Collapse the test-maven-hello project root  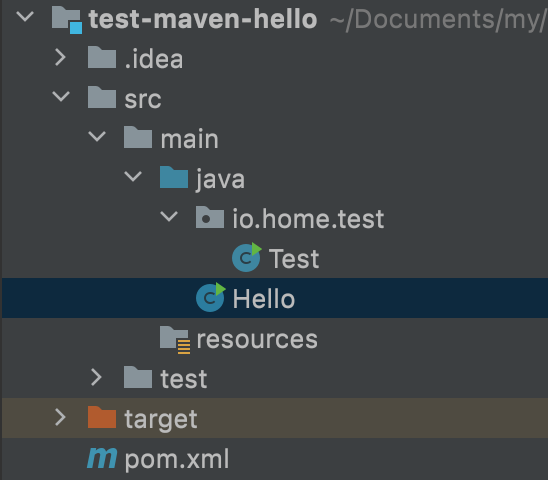coord(25,16)
